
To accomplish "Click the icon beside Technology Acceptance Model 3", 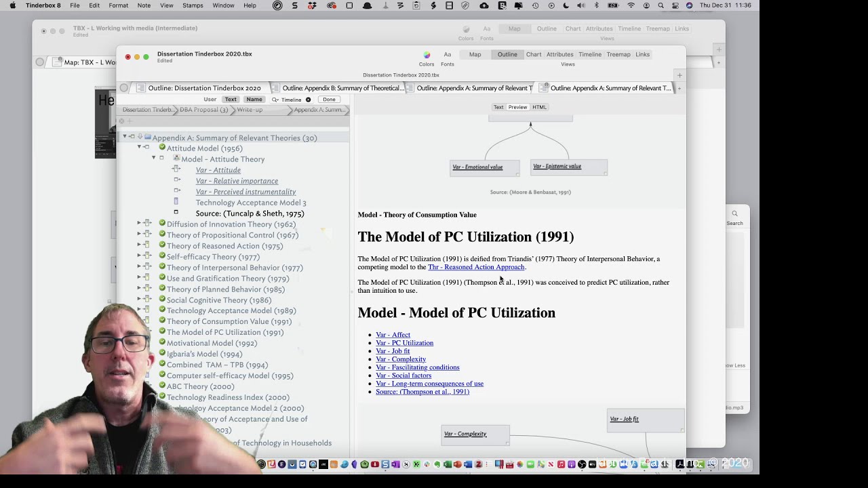I will (176, 202).
